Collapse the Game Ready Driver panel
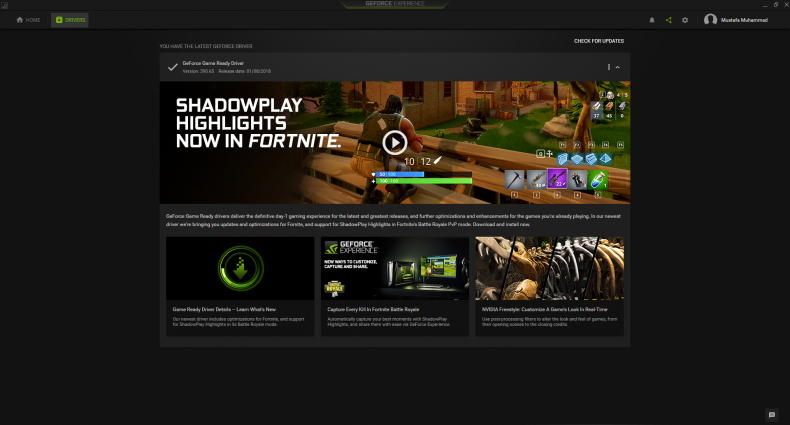 (x=618, y=67)
